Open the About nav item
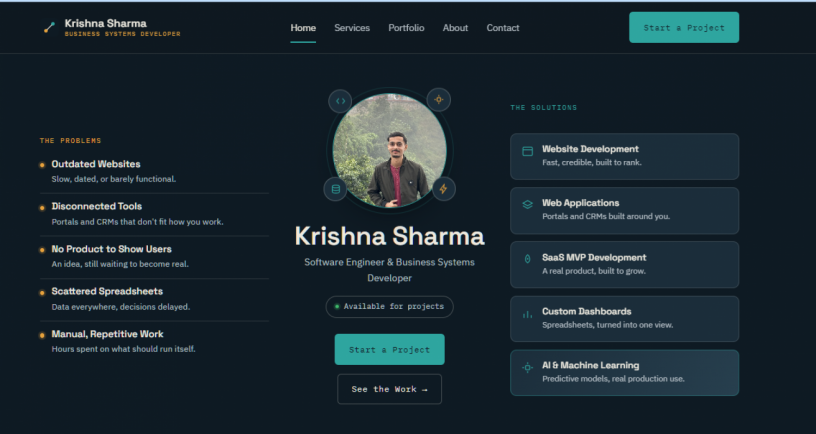 tap(455, 28)
